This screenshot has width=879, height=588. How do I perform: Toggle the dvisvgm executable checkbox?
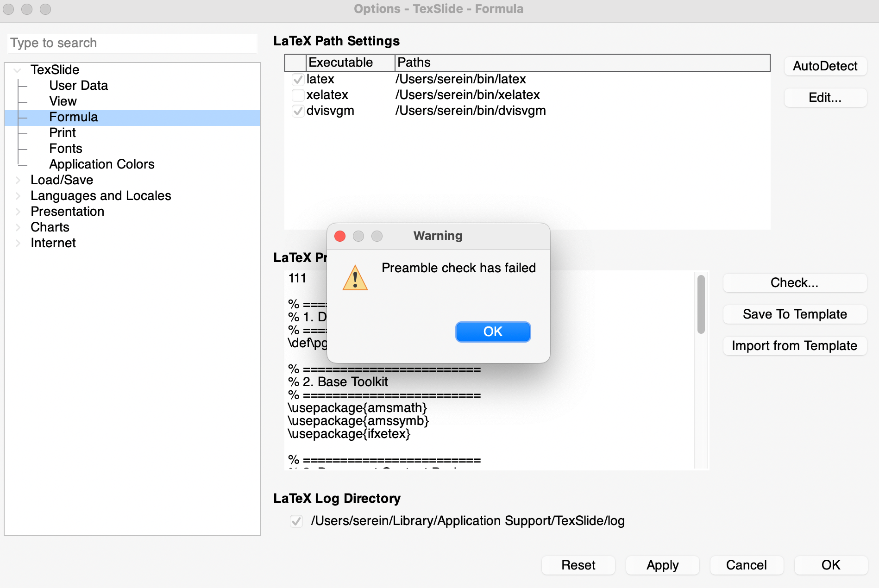click(x=298, y=111)
